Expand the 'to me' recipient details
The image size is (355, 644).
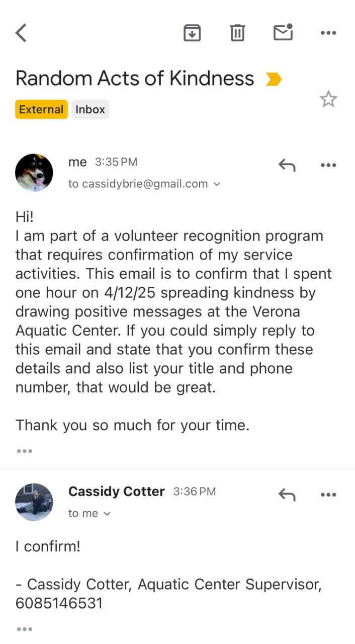click(107, 514)
